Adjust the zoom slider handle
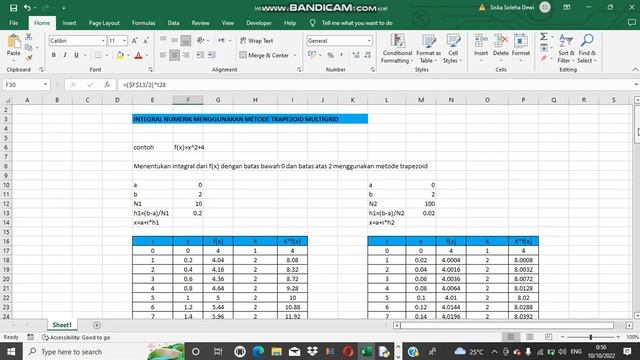 [590, 337]
